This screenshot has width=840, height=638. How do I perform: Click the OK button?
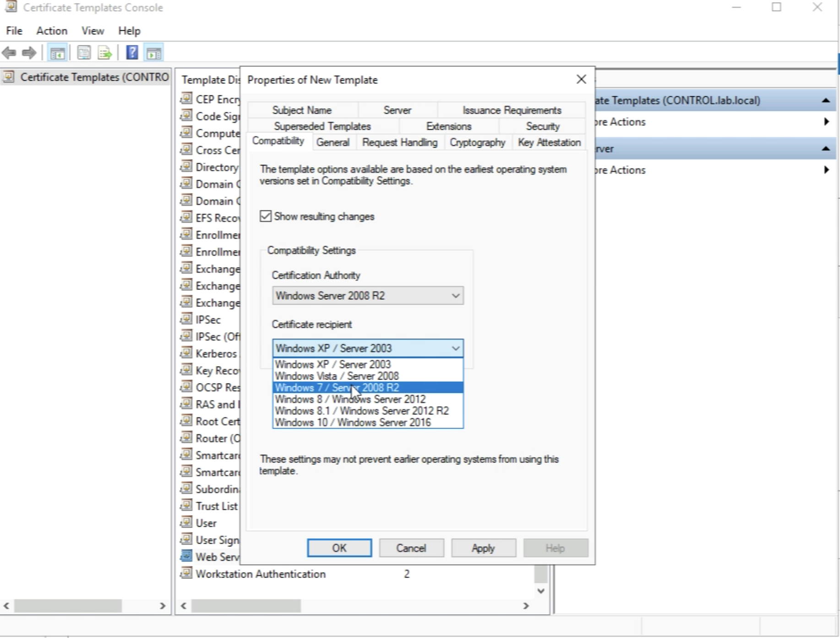point(339,548)
